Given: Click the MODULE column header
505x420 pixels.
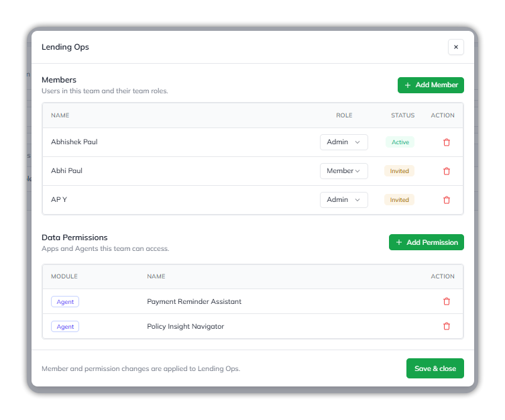Looking at the screenshot, I should click(x=64, y=276).
